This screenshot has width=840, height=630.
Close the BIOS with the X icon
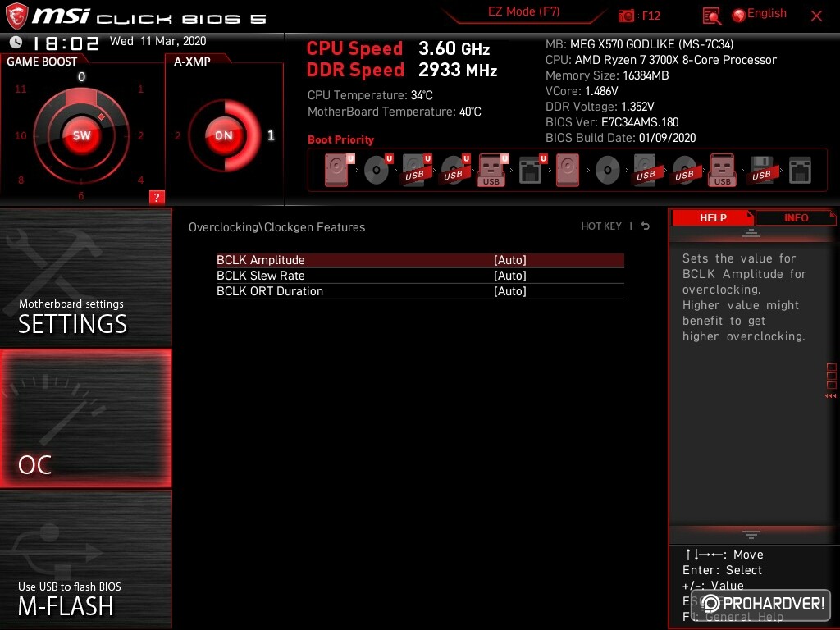816,16
